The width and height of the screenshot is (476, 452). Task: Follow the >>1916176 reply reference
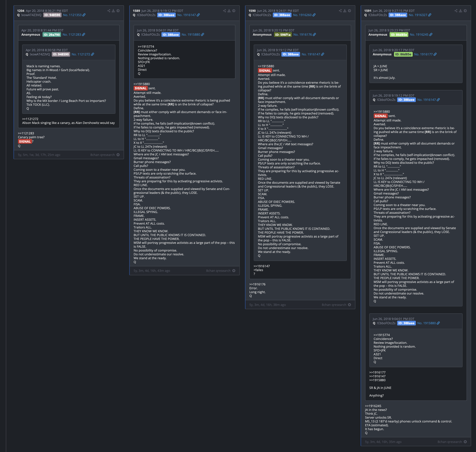point(257,284)
